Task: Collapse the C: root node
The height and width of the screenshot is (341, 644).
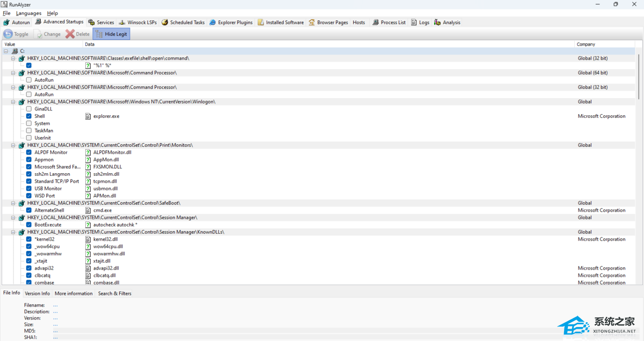Action: coord(5,51)
